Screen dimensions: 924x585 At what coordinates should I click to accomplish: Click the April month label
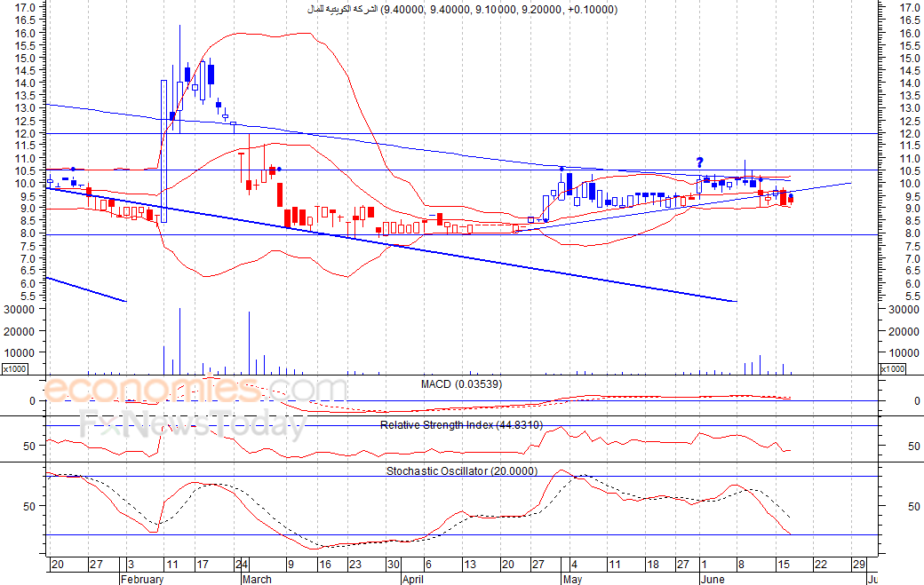point(412,579)
